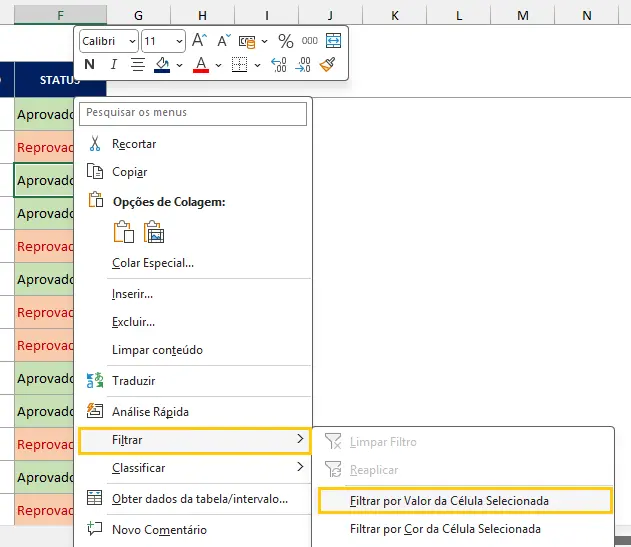Click the Bold (N) formatting button
631x547 pixels.
90,65
